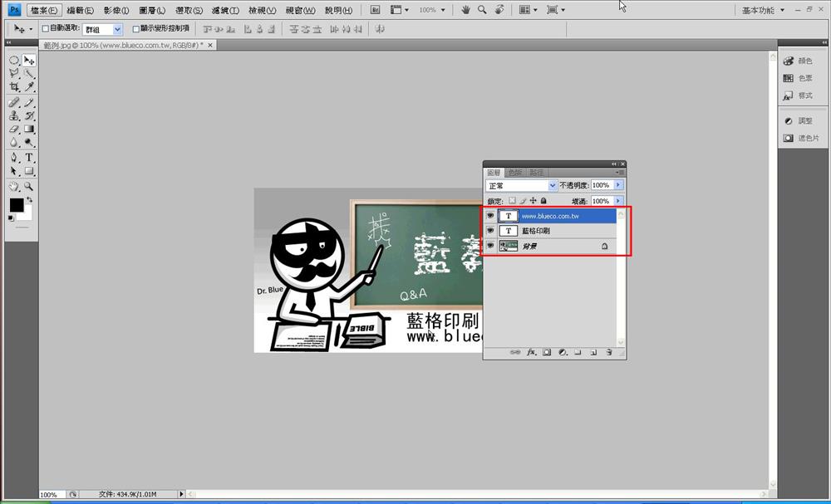831x504 pixels.
Task: Open the 顏色 panel
Action: 798,61
